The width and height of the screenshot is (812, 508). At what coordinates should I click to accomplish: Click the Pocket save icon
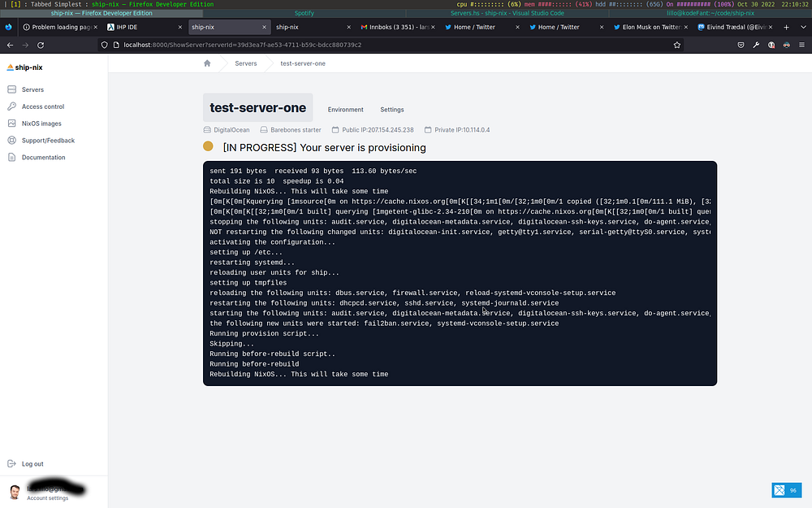pos(741,45)
